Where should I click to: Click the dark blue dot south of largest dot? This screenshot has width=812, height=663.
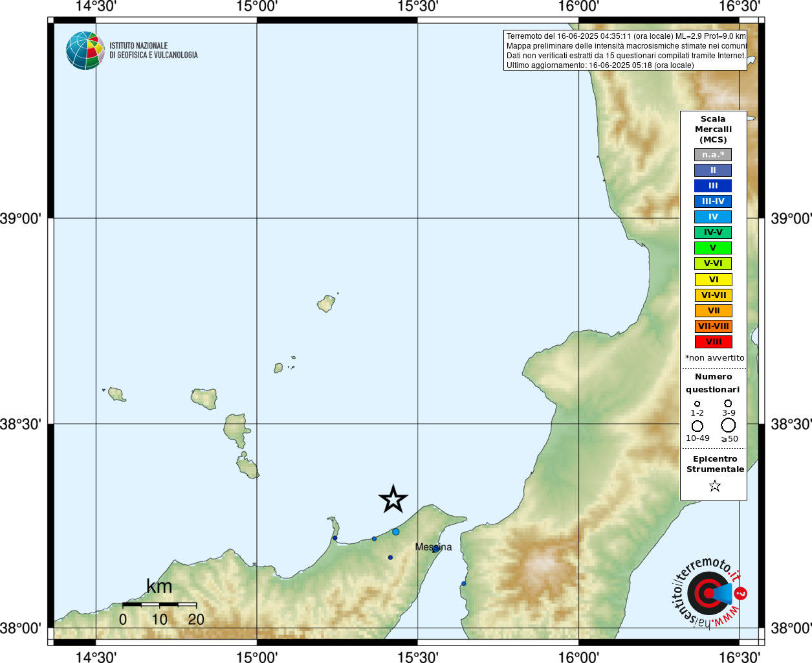tap(390, 557)
